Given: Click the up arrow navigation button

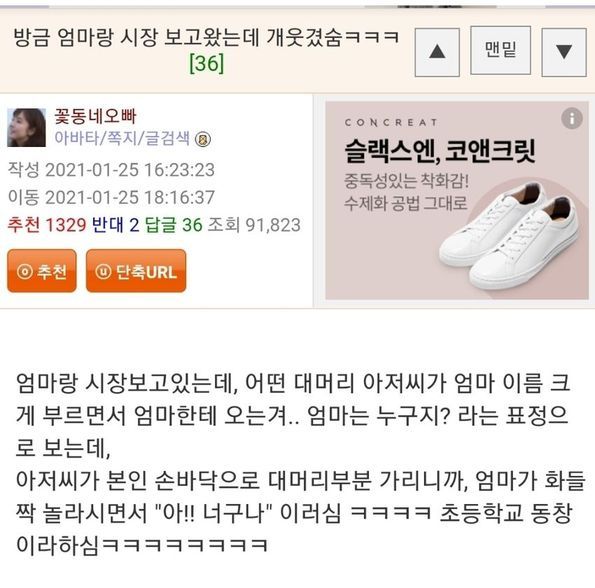Looking at the screenshot, I should [437, 52].
